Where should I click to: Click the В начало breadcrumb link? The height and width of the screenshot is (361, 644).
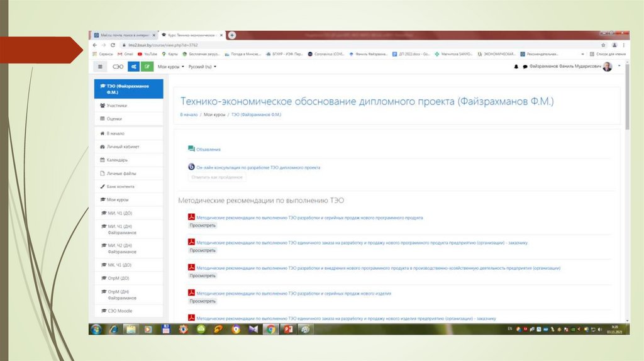tap(189, 114)
